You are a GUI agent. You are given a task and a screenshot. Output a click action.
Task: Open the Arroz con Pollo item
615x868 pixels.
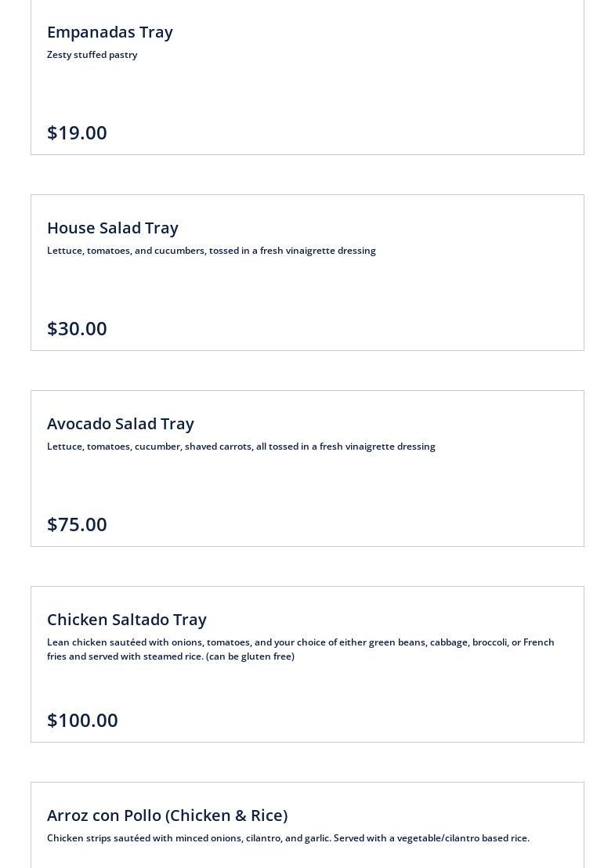167,816
